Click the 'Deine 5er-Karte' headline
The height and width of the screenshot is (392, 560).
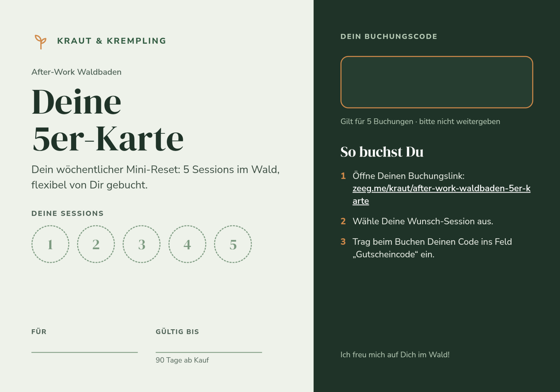(107, 120)
